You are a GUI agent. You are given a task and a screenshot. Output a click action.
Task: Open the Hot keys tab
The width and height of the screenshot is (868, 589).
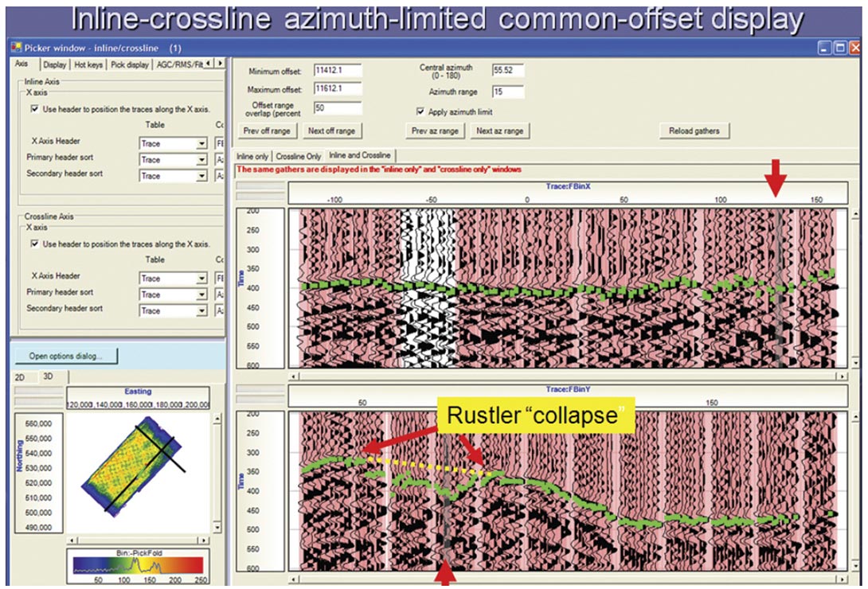coord(88,64)
